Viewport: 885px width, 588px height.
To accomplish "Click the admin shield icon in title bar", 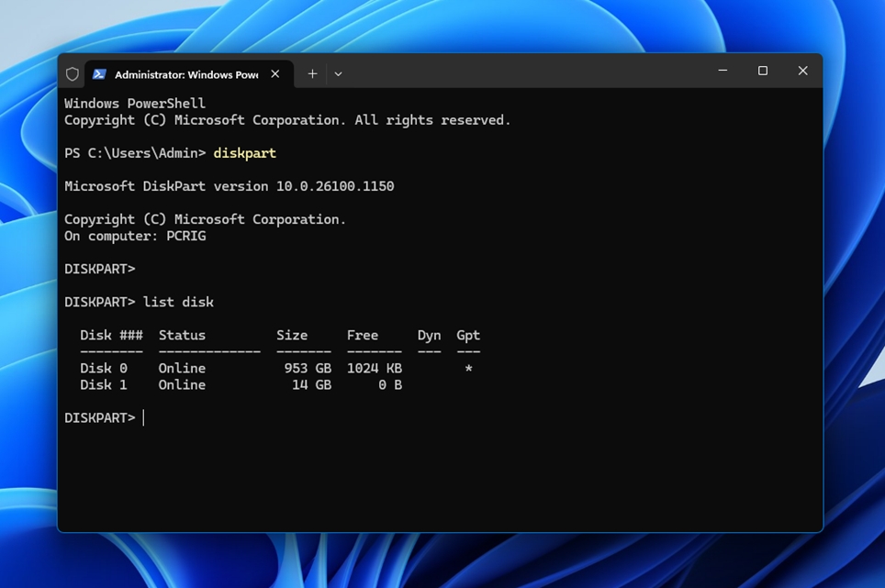I will pos(73,74).
